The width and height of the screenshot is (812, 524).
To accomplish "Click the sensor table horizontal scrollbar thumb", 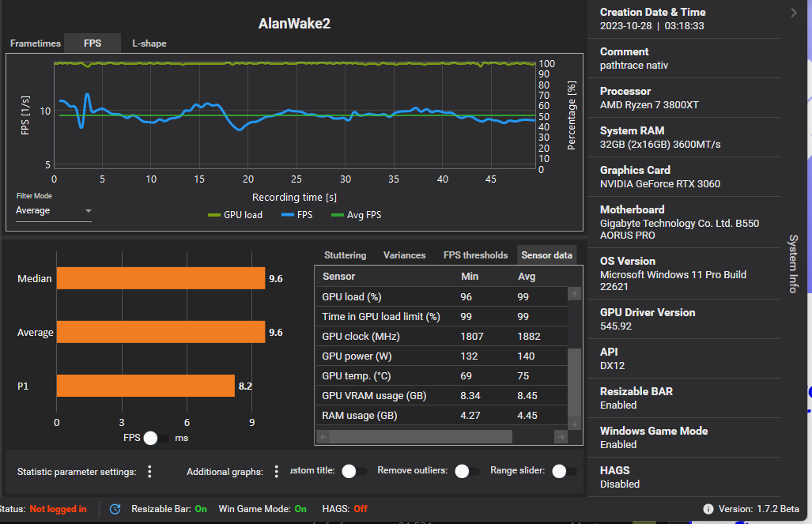I will click(x=421, y=437).
